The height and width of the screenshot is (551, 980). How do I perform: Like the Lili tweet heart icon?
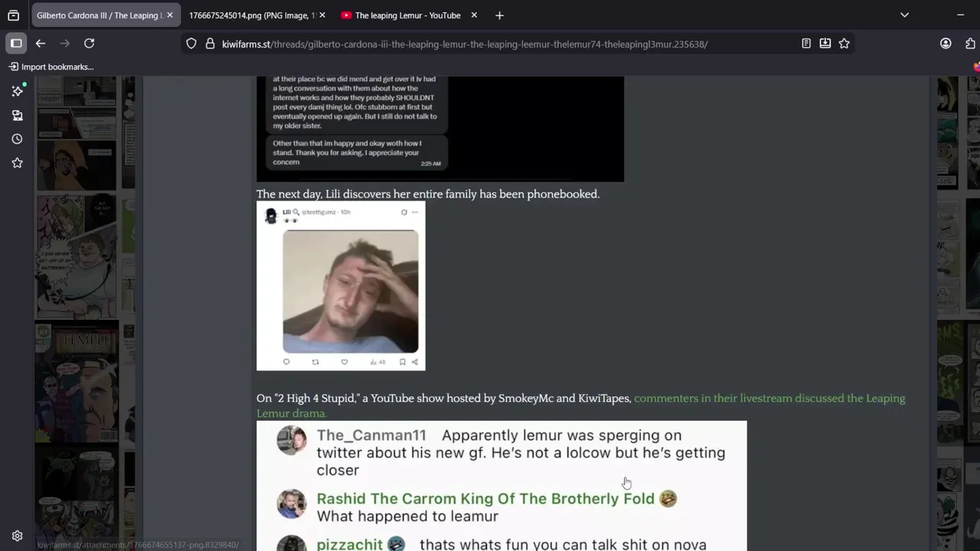(x=345, y=362)
